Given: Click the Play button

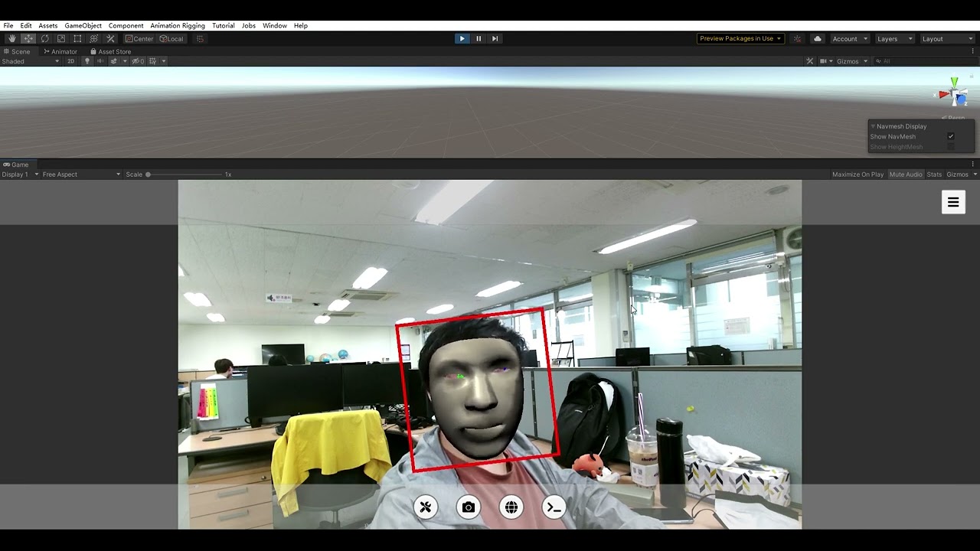Looking at the screenshot, I should pos(462,38).
